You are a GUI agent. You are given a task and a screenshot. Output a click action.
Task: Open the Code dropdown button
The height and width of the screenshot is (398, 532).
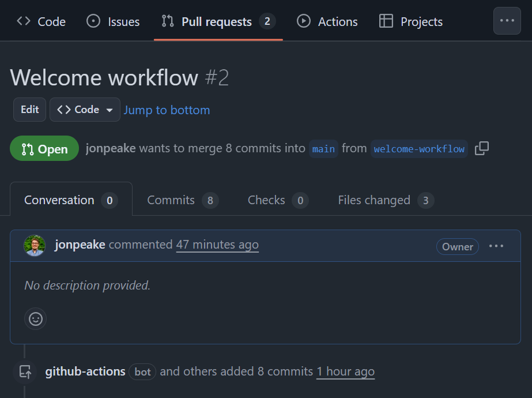(x=85, y=110)
